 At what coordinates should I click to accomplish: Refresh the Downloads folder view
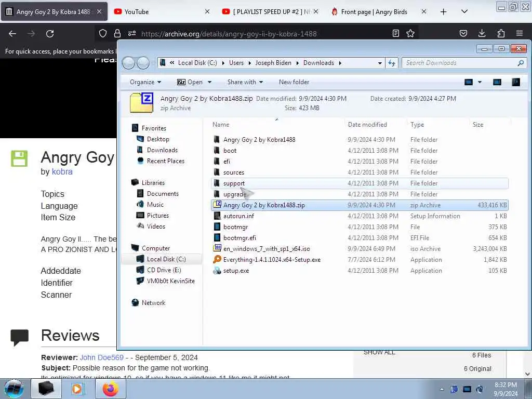click(x=392, y=63)
